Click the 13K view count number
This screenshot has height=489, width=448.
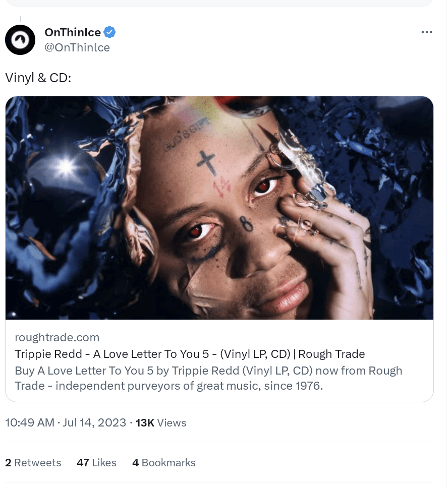(145, 423)
